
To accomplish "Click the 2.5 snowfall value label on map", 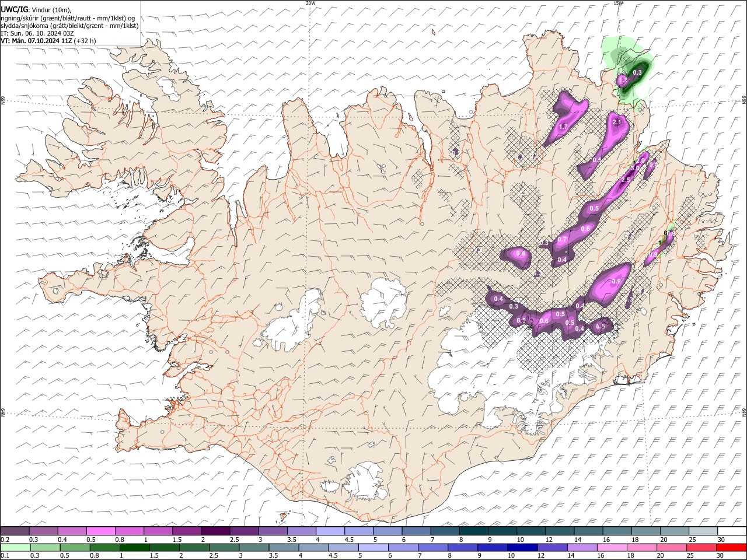I will (626, 179).
